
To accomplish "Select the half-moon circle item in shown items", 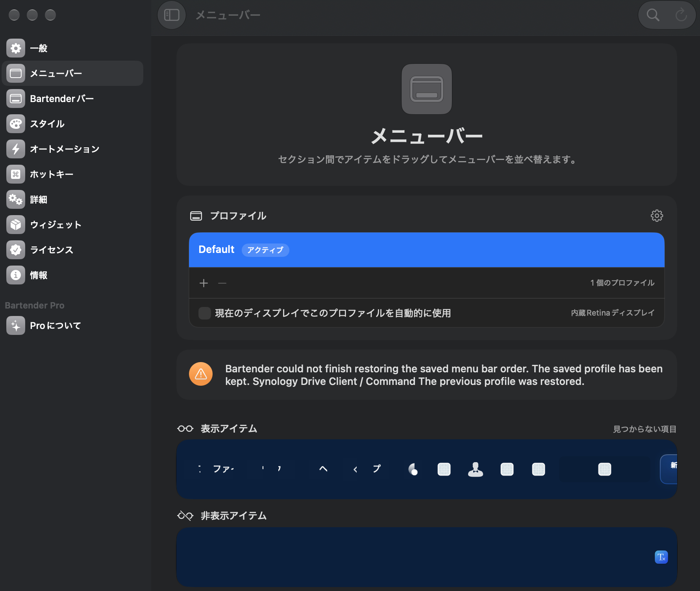I will 413,469.
